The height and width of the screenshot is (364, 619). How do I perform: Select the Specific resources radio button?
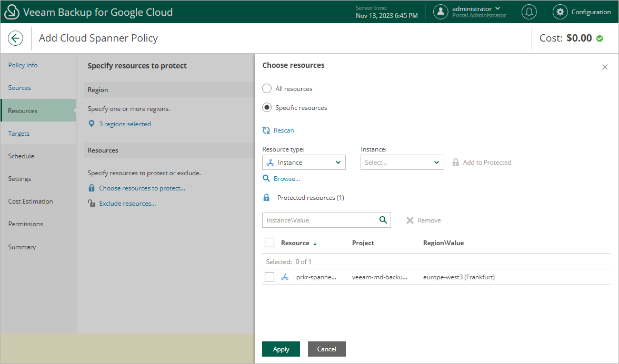point(267,108)
